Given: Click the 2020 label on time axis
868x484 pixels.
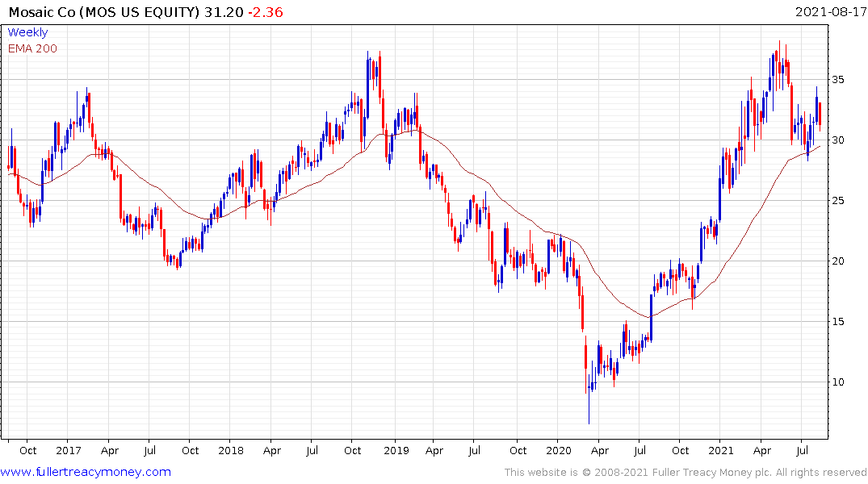Looking at the screenshot, I should click(x=558, y=450).
